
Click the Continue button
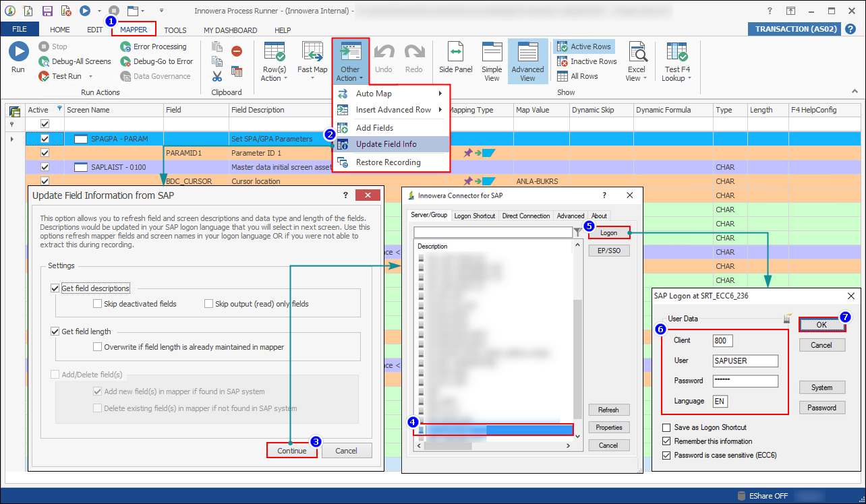(291, 450)
